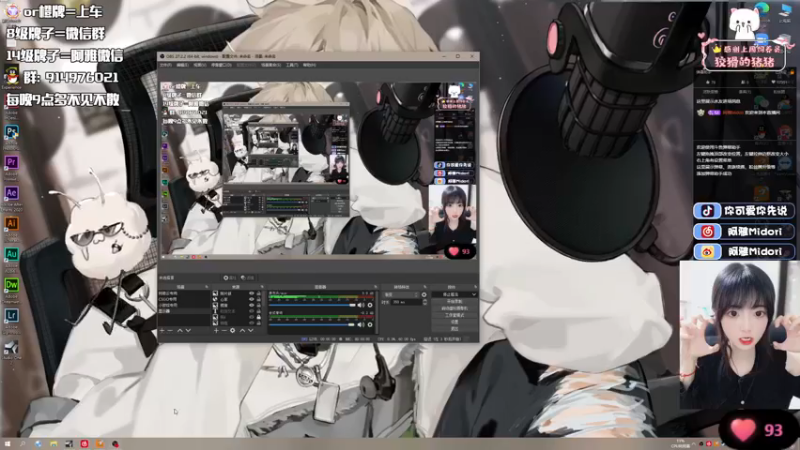The width and height of the screenshot is (800, 450).
Task: Click the source Properties button below preview
Action: [230, 278]
